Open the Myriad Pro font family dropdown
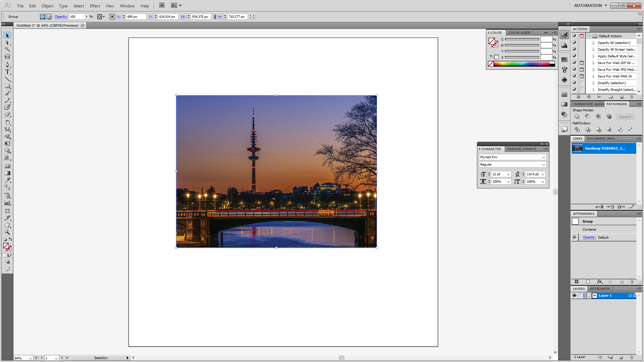Image resolution: width=644 pixels, height=362 pixels. 543,157
